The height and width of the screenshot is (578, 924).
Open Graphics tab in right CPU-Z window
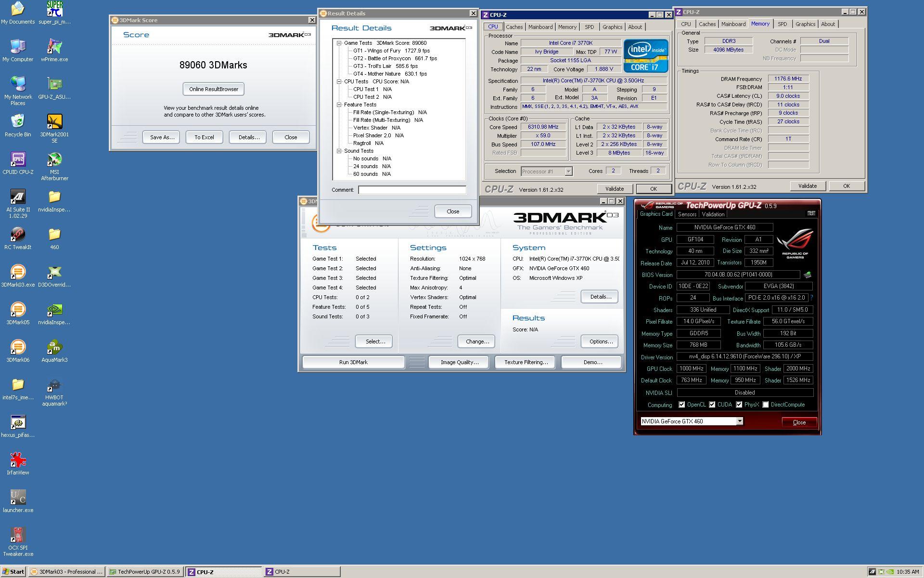point(805,24)
